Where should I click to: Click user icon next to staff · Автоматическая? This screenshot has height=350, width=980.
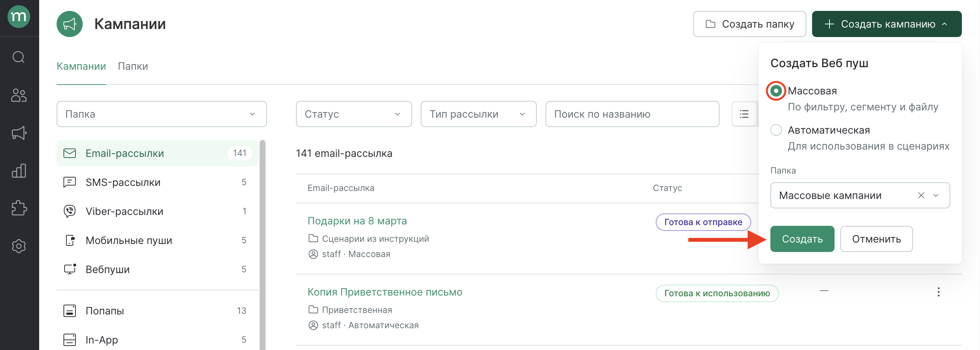(x=313, y=325)
